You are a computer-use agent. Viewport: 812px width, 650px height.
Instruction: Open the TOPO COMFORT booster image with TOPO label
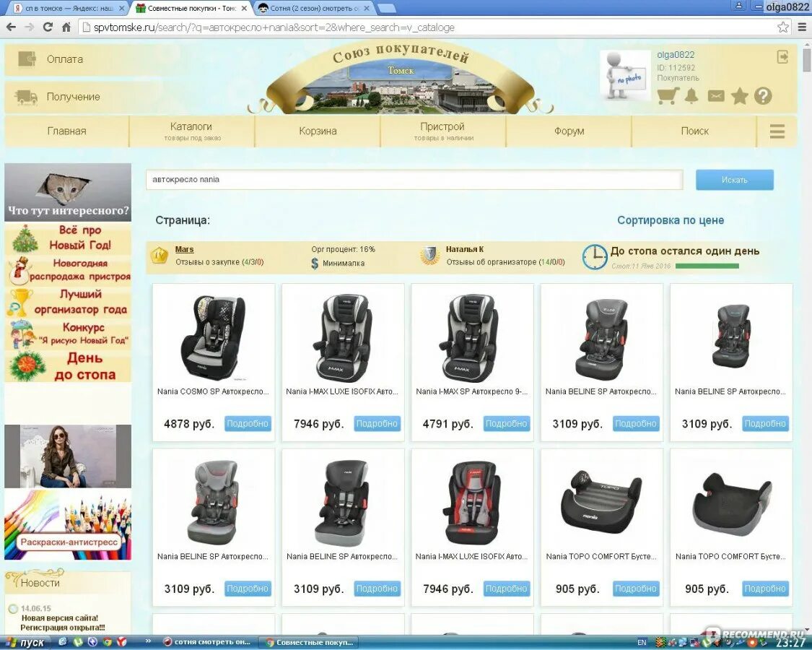[601, 501]
